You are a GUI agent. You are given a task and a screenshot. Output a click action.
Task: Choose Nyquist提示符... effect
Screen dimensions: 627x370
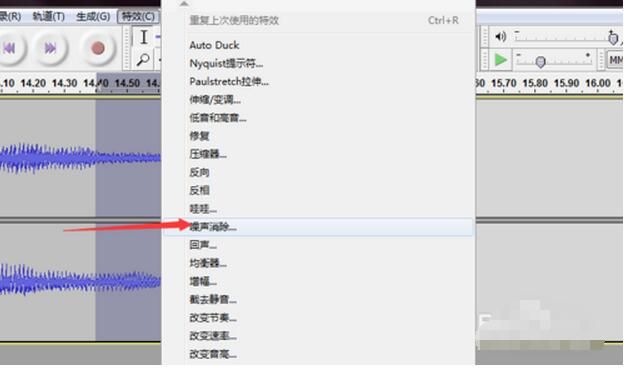(x=226, y=63)
